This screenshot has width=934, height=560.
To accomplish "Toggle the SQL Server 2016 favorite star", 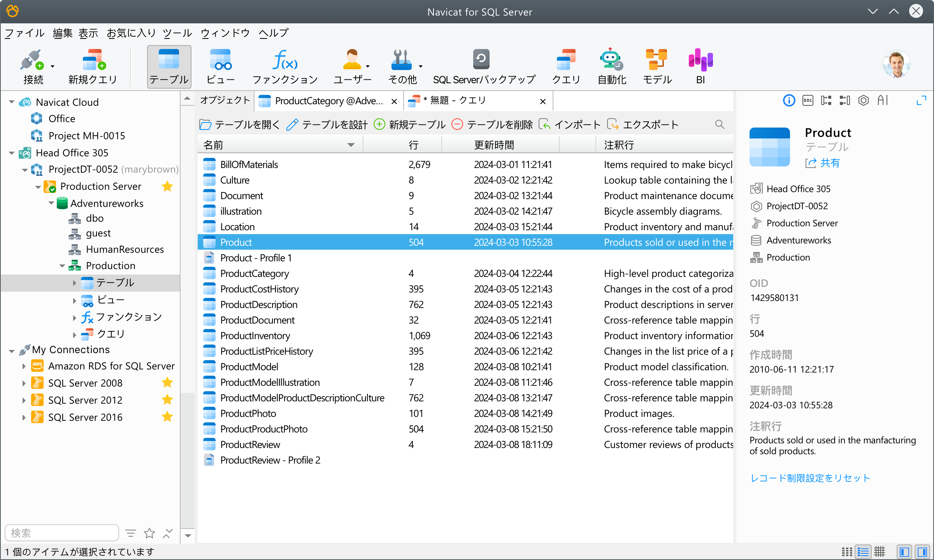I will click(x=167, y=417).
